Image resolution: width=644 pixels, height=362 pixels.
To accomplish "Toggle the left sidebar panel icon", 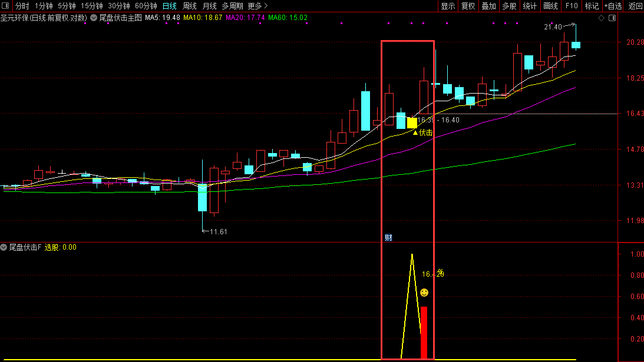I will click(x=5, y=6).
